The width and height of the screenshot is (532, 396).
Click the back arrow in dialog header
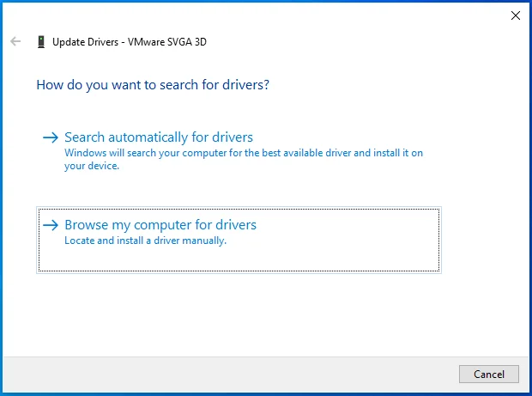pos(15,41)
